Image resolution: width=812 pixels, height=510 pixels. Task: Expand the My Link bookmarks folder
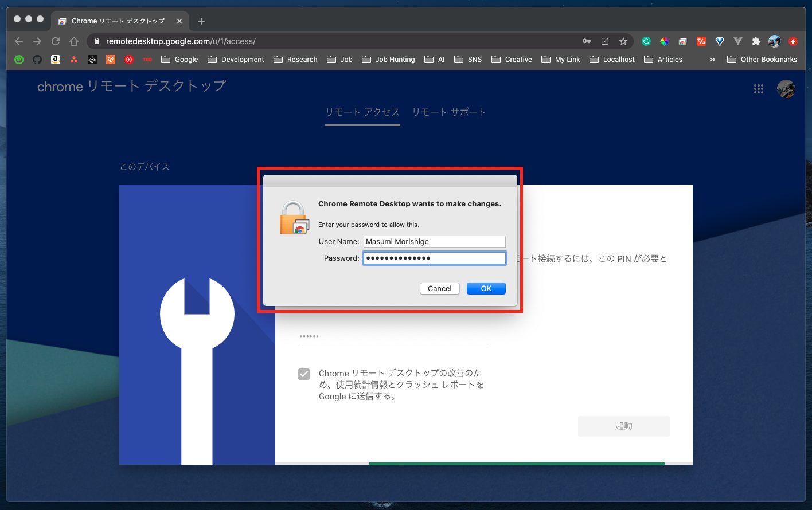point(561,59)
